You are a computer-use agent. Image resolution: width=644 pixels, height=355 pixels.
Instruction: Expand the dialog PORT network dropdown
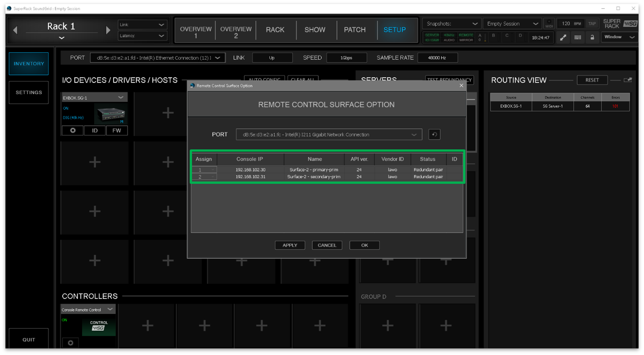tap(329, 134)
